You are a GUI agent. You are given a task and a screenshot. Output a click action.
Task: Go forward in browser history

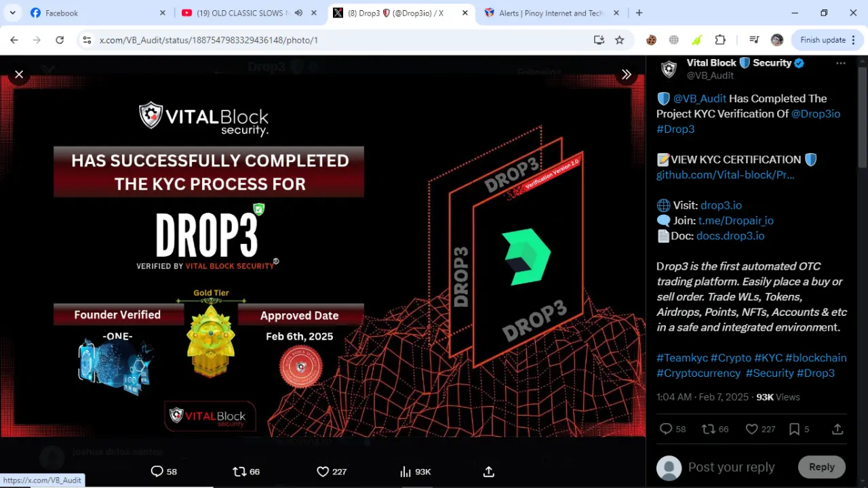(x=37, y=40)
